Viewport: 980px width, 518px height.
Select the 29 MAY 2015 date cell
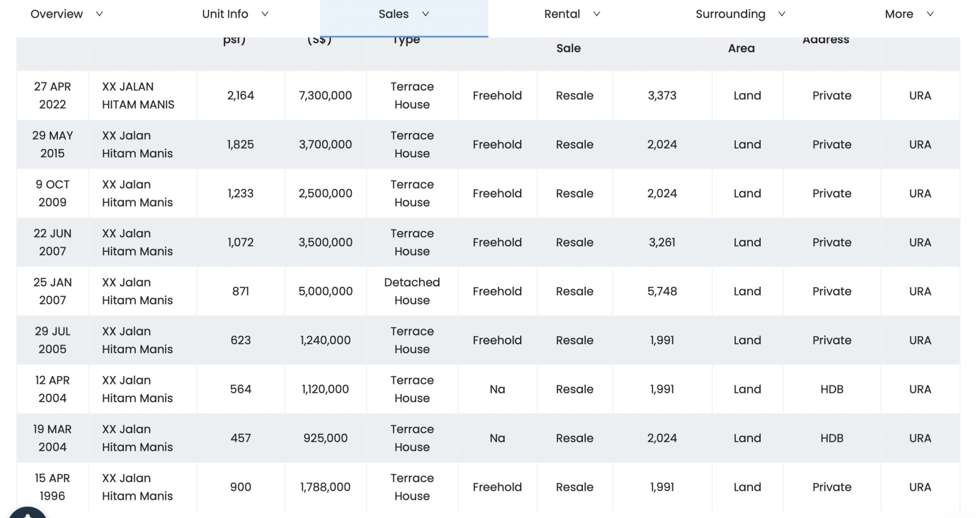tap(52, 144)
